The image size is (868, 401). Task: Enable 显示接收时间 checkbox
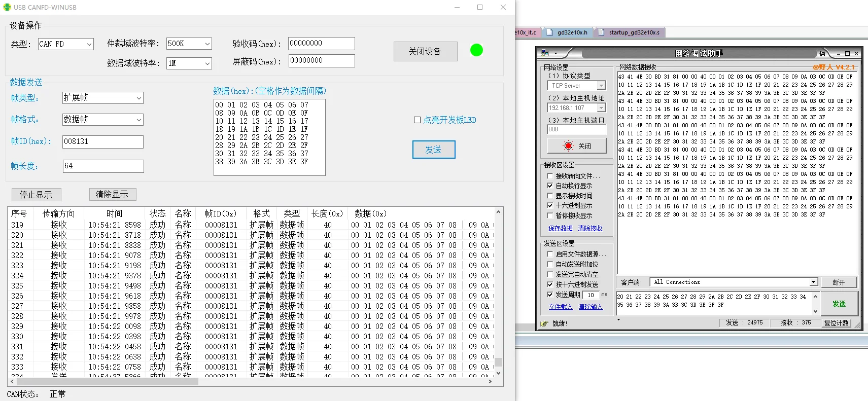550,196
